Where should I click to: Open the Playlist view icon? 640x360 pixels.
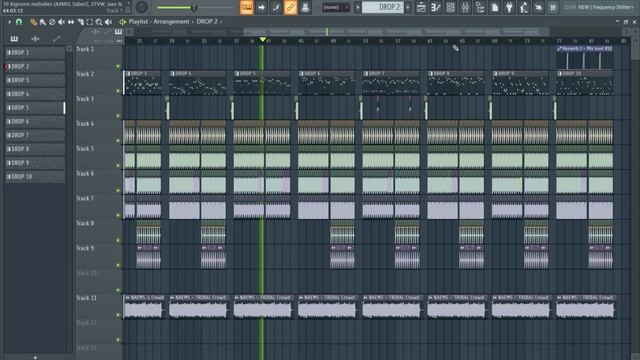(421, 7)
